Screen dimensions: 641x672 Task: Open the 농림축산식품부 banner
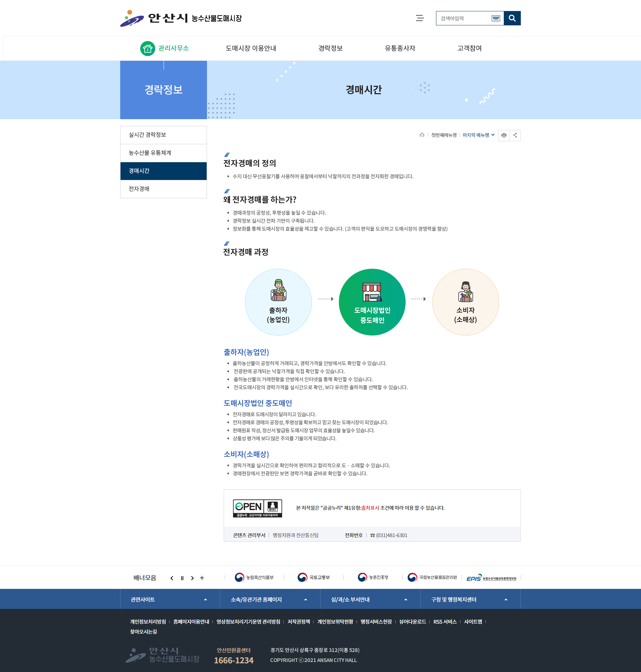tap(254, 578)
